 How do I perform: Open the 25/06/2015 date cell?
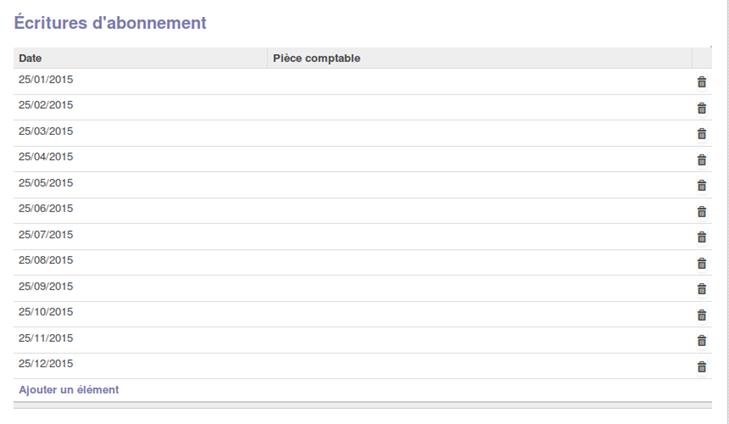pos(140,211)
